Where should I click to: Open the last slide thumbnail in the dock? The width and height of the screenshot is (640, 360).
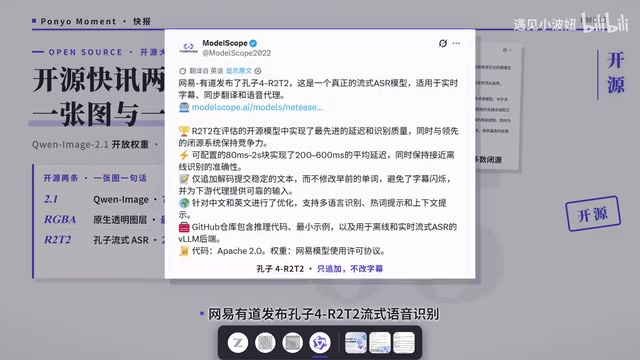404,342
